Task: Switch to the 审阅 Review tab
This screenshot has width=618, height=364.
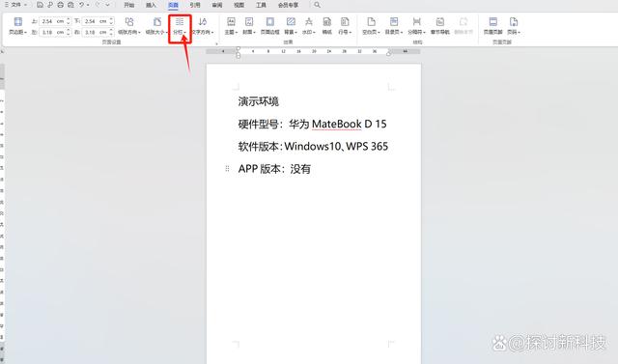Action: click(217, 5)
